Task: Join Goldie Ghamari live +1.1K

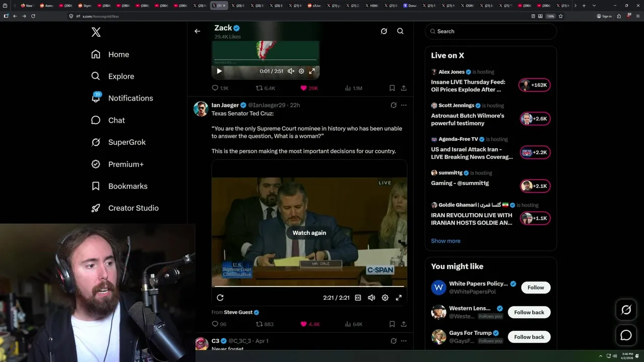Action: point(534,218)
